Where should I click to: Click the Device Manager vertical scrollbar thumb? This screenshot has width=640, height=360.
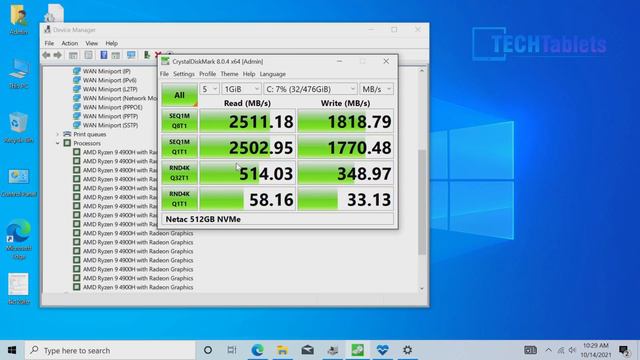coord(422,202)
